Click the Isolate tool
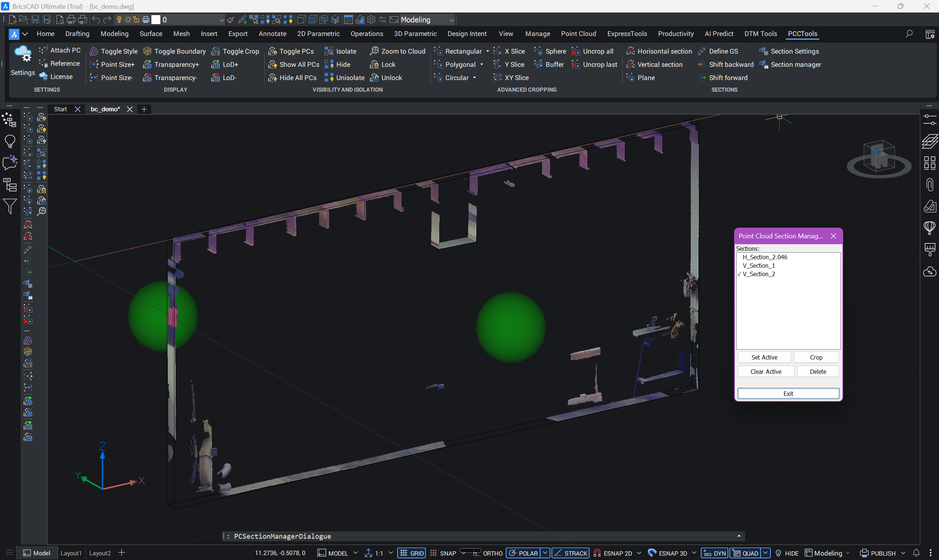The height and width of the screenshot is (560, 939). pyautogui.click(x=340, y=51)
